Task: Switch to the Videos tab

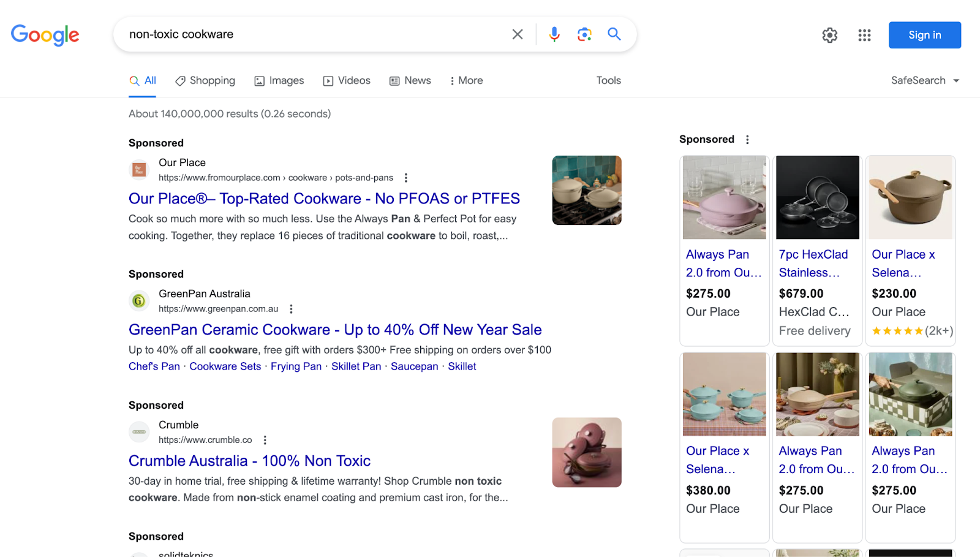Action: 347,80
